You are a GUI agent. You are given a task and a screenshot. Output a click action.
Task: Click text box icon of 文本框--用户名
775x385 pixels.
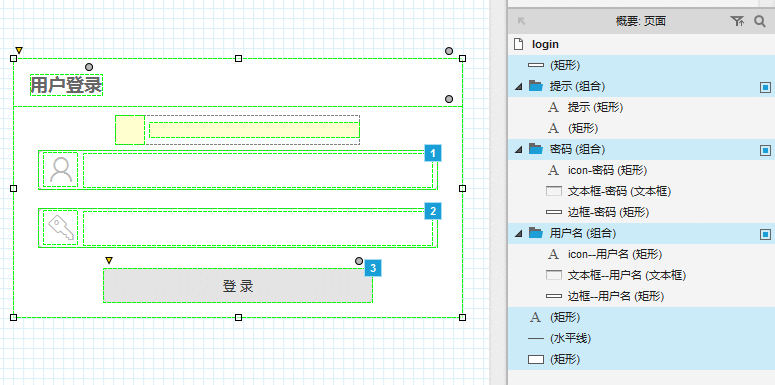click(554, 275)
